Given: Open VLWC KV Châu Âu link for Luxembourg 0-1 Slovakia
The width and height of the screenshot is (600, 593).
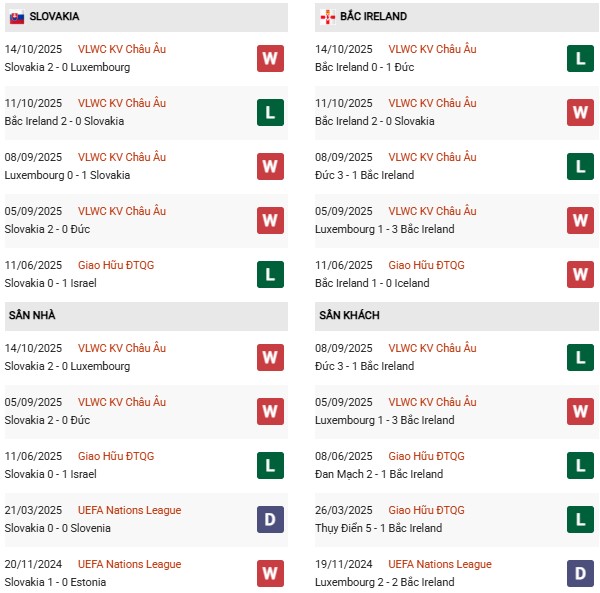Looking at the screenshot, I should coord(122,157).
